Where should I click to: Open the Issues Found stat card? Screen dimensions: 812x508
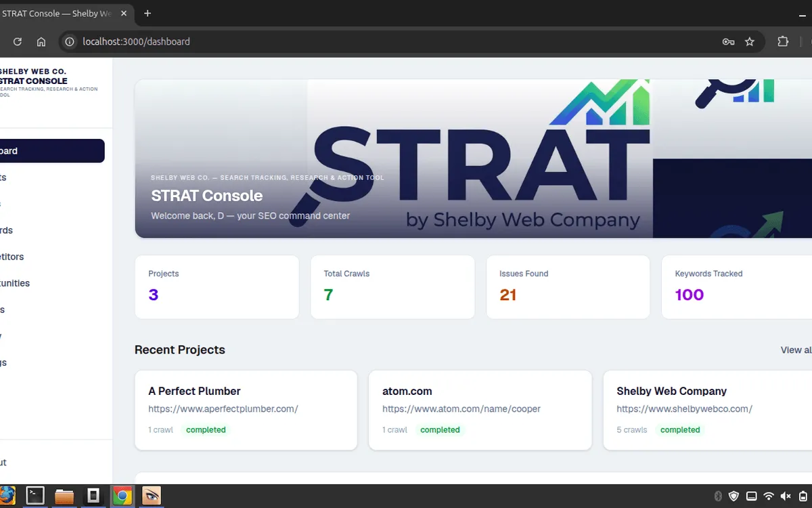[568, 287]
